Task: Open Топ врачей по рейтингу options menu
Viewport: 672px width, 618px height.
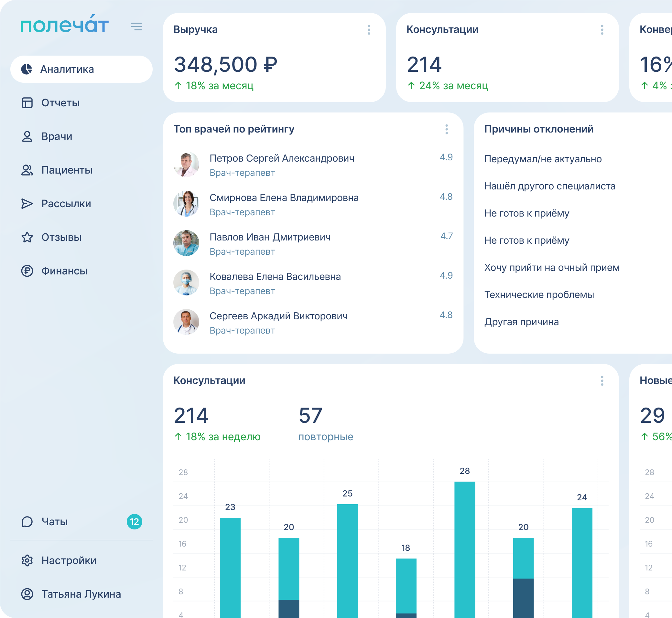Action: coord(447,129)
